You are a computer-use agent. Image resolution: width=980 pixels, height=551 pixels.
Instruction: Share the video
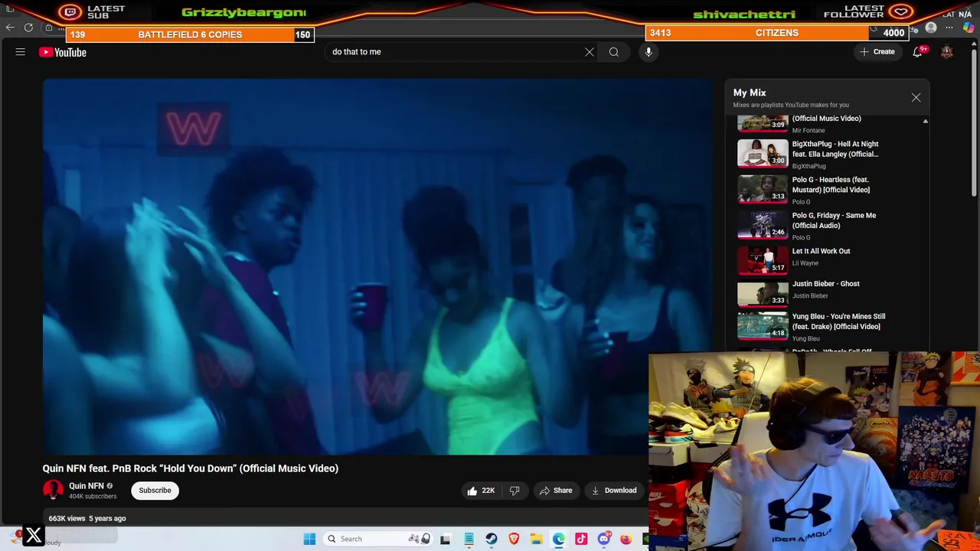point(556,491)
